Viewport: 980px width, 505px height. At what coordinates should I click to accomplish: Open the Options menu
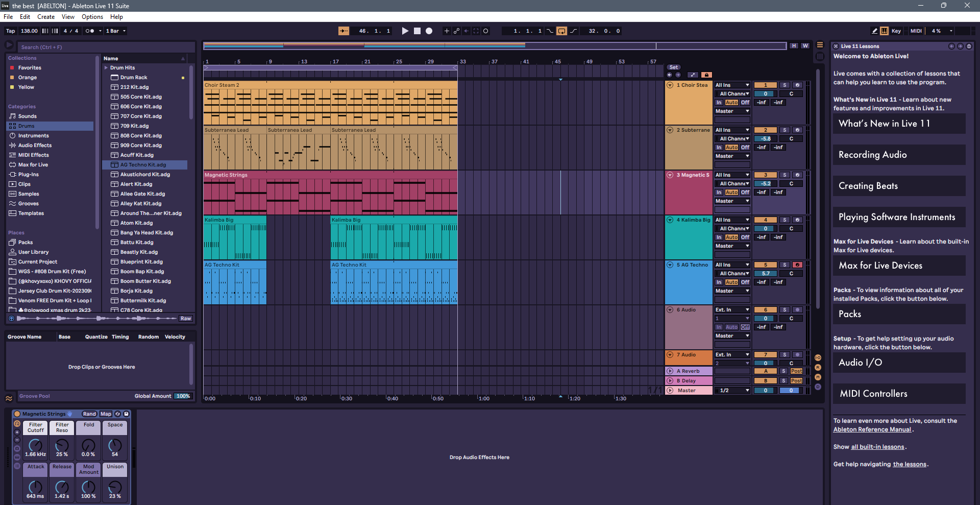pos(92,17)
